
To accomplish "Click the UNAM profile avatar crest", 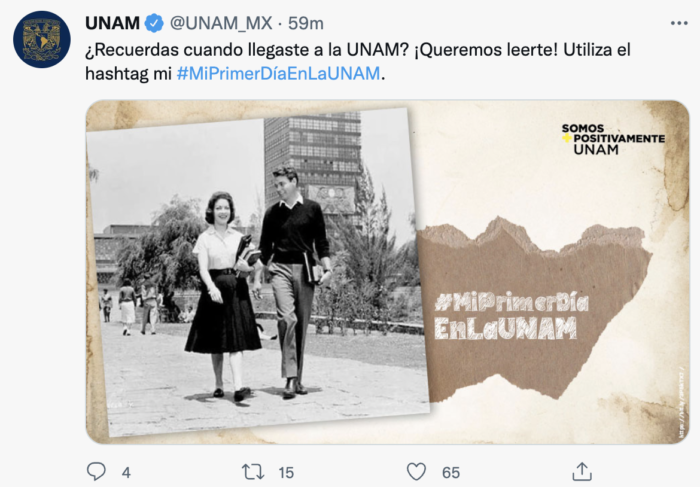I will [42, 39].
